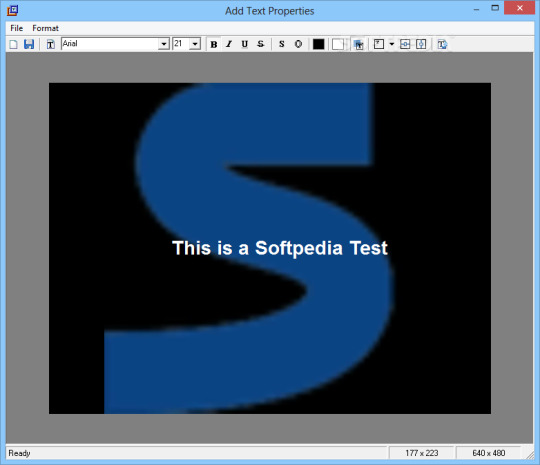Click the refresh text icon at toolbar end
Viewport: 540px width, 465px height.
442,44
